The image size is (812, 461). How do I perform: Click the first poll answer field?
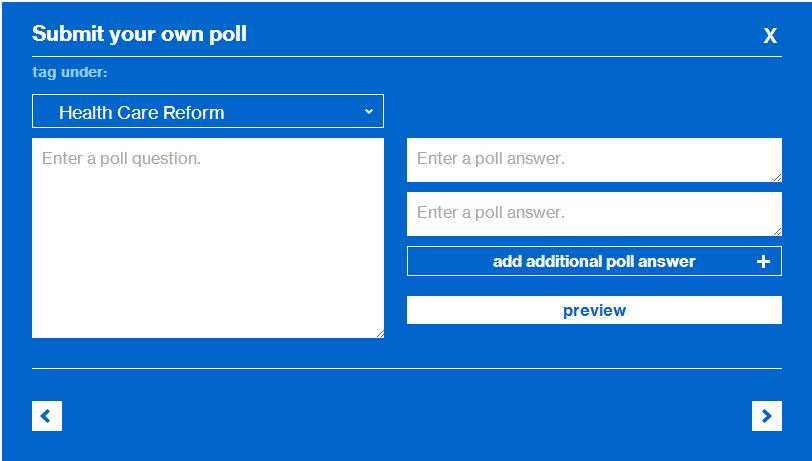coord(593,159)
